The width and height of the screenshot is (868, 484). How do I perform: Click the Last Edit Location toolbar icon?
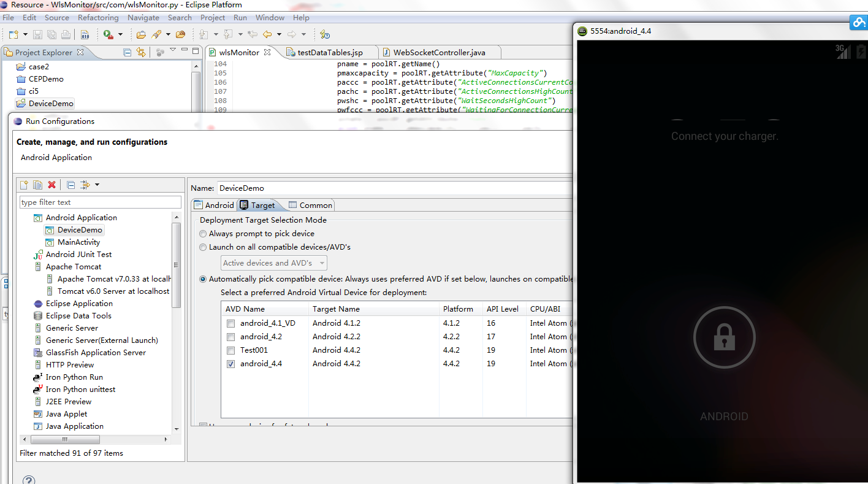[x=252, y=34]
